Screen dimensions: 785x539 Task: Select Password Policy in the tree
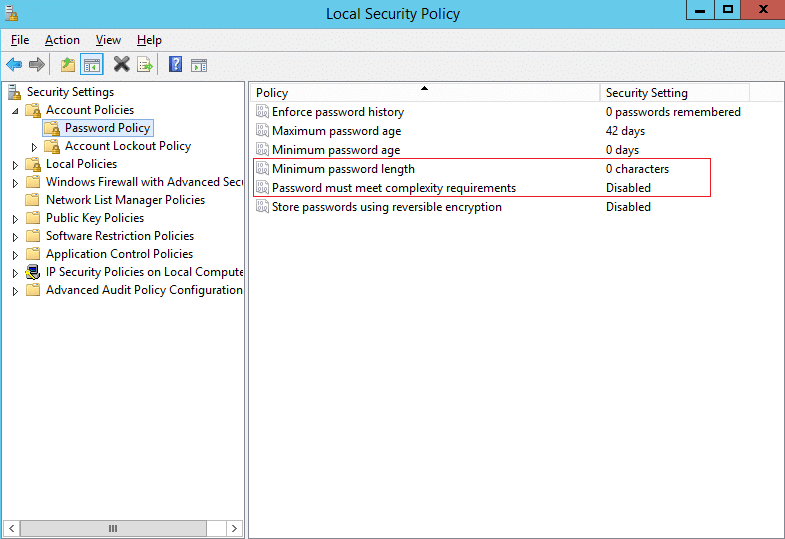pyautogui.click(x=108, y=128)
